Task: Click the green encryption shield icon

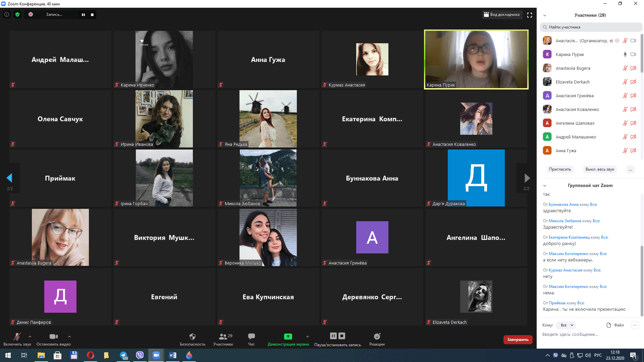Action: point(17,14)
